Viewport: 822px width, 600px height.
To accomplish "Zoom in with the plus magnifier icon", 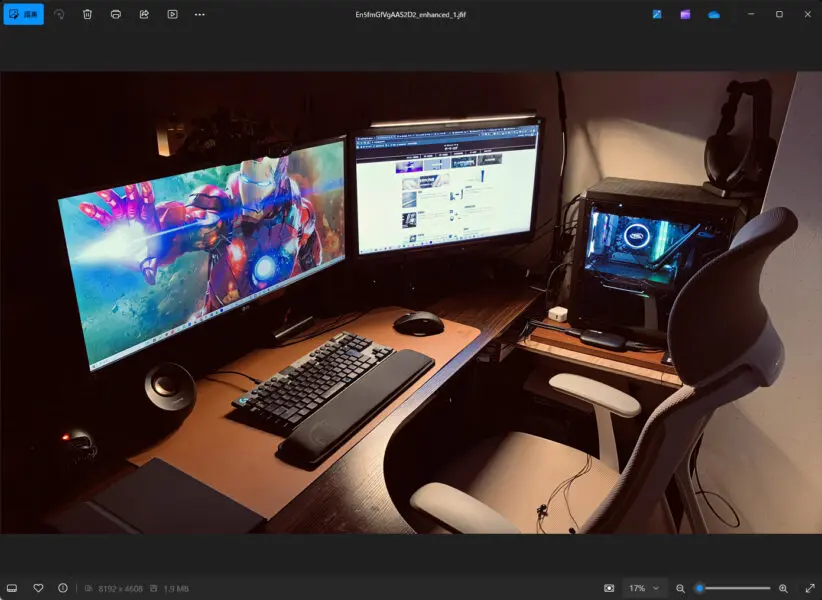I will click(x=783, y=588).
